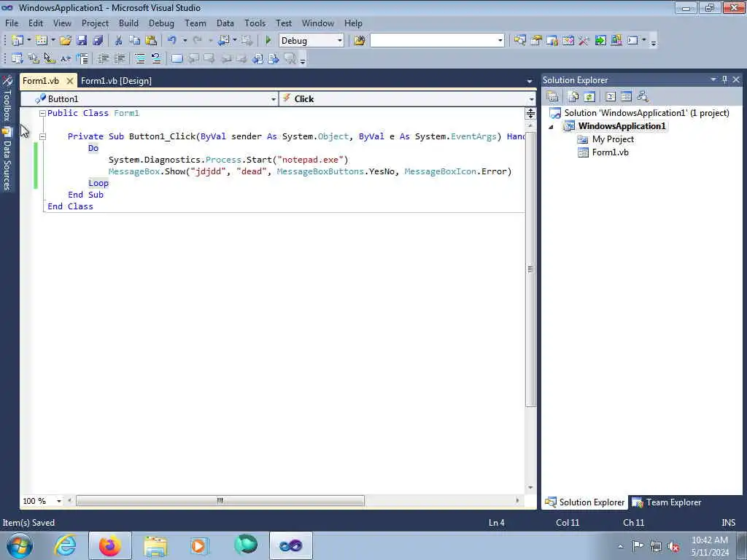This screenshot has width=747, height=560.
Task: Open the Properties Window toolbar icon
Action: [536, 41]
